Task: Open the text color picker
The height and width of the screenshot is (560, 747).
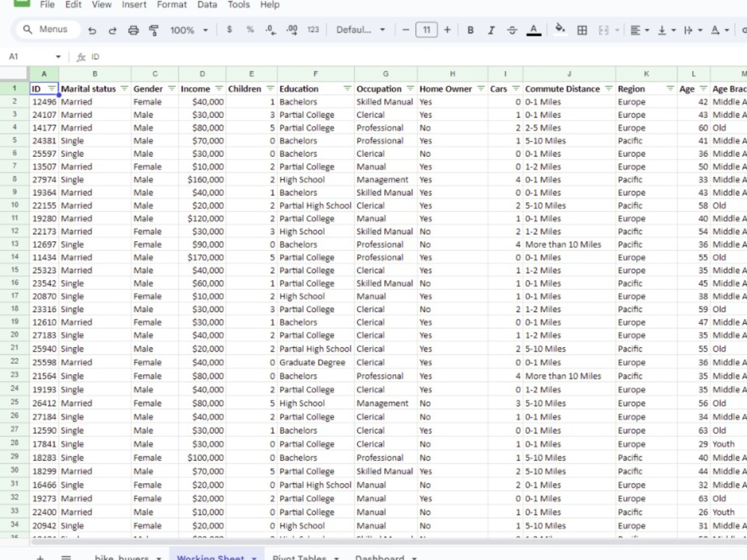Action: [x=533, y=30]
